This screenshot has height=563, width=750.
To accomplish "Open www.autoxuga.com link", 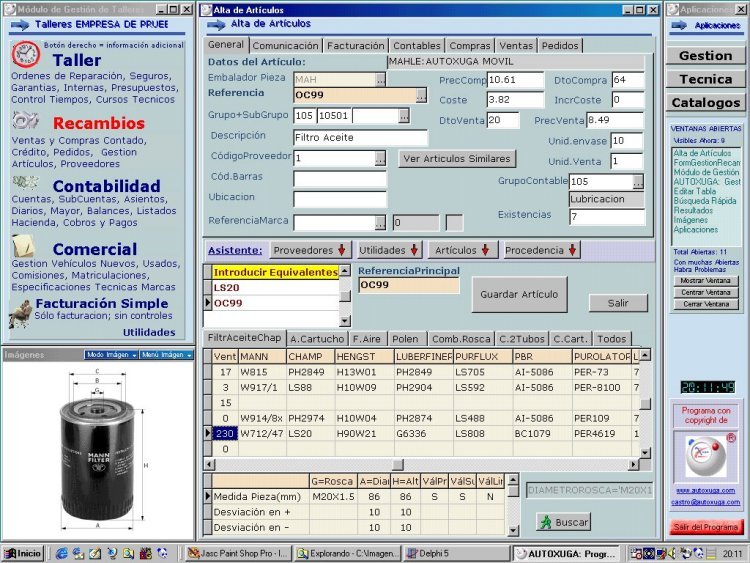I will (x=706, y=490).
